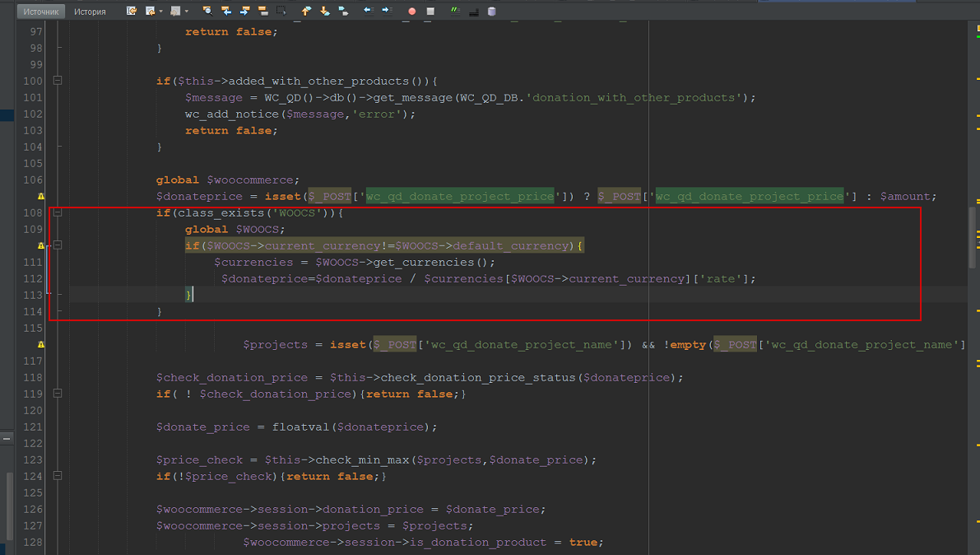Click warning icon beside $donateprice isset line
The height and width of the screenshot is (555, 980).
[x=40, y=197]
